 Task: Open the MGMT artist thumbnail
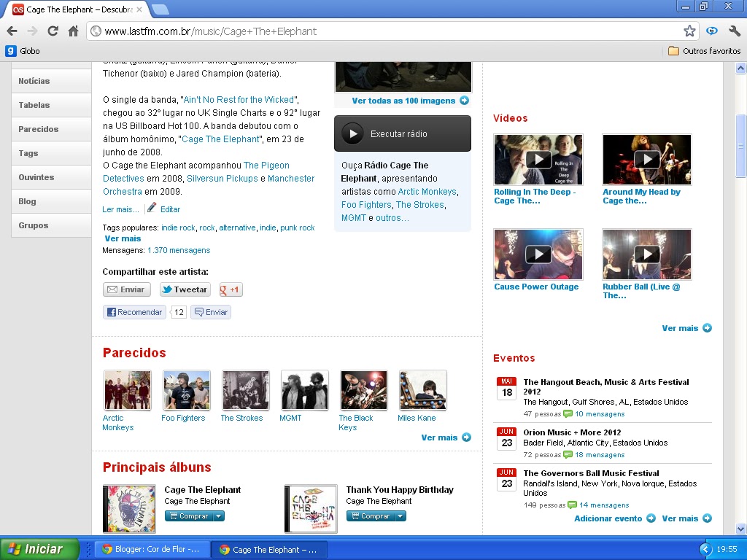304,391
